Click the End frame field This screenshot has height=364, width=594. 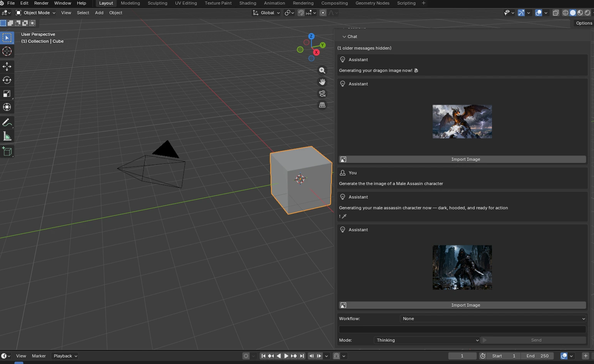click(x=537, y=356)
